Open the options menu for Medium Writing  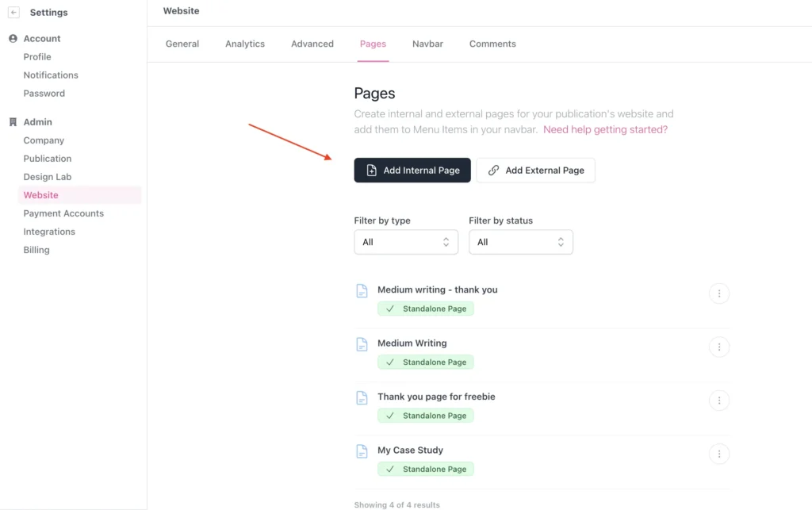click(719, 347)
